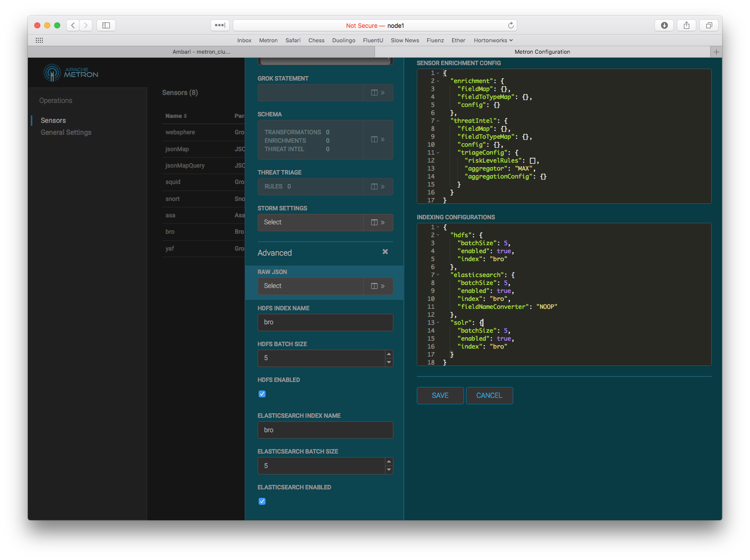The image size is (750, 560).
Task: Click the "aggregator": "MAX" line in enrichment editor
Action: pyautogui.click(x=500, y=169)
